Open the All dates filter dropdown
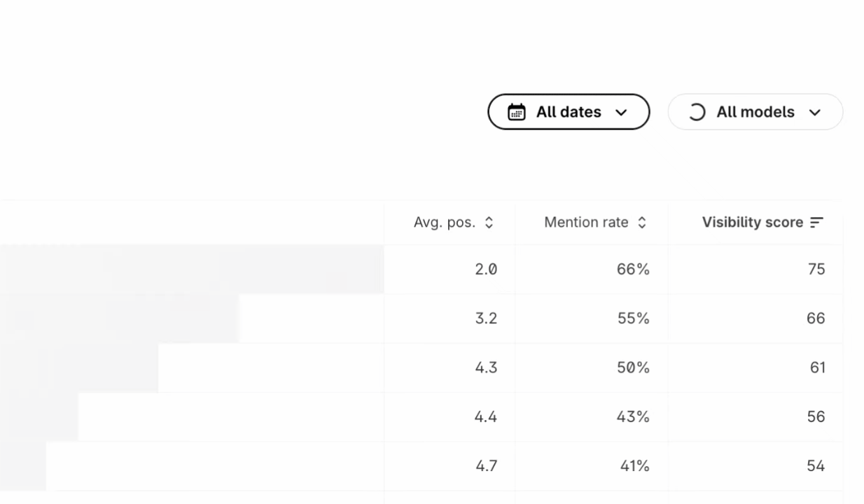The height and width of the screenshot is (504, 864). click(x=569, y=112)
